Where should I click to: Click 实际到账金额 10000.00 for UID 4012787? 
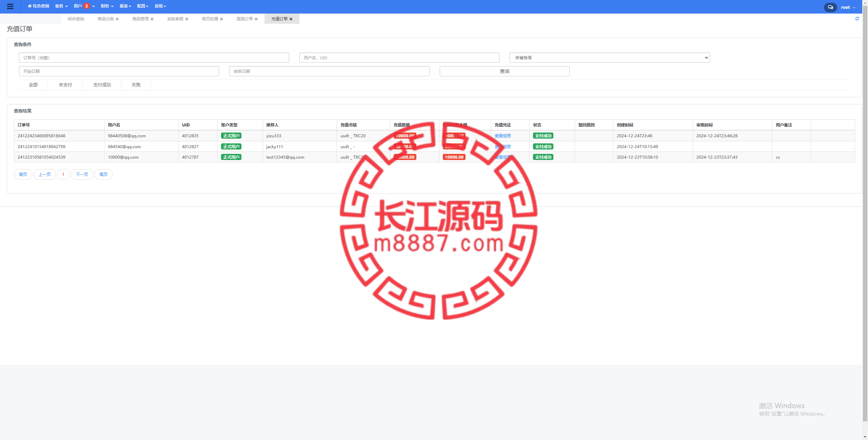click(454, 157)
